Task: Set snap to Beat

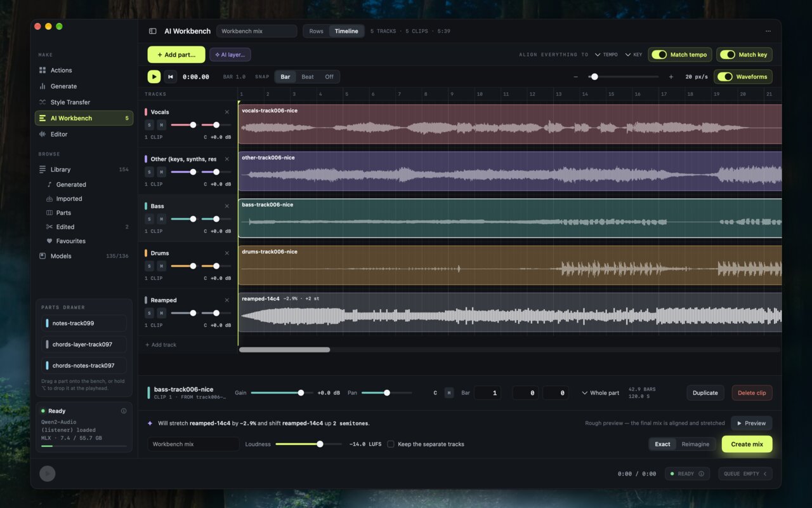Action: 308,77
